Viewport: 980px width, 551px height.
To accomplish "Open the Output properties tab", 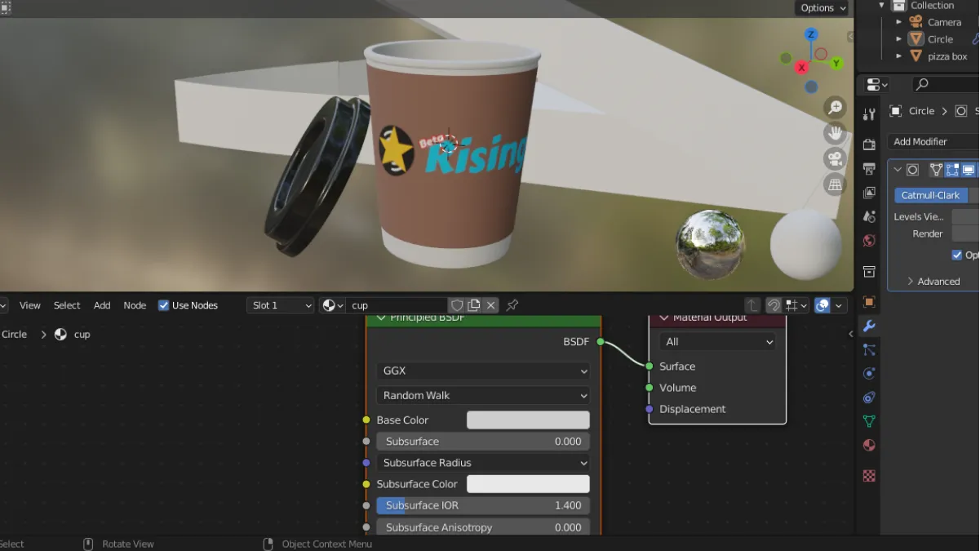I will click(869, 169).
